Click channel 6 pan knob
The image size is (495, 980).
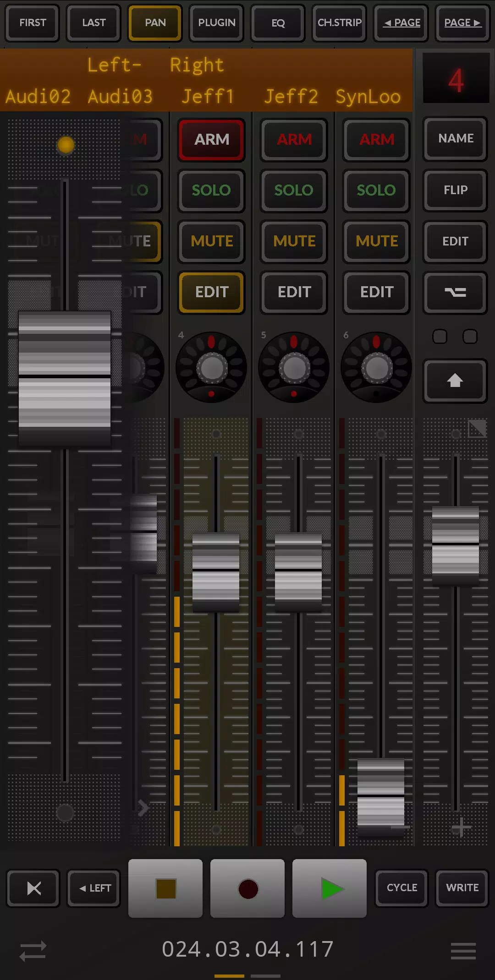click(376, 368)
